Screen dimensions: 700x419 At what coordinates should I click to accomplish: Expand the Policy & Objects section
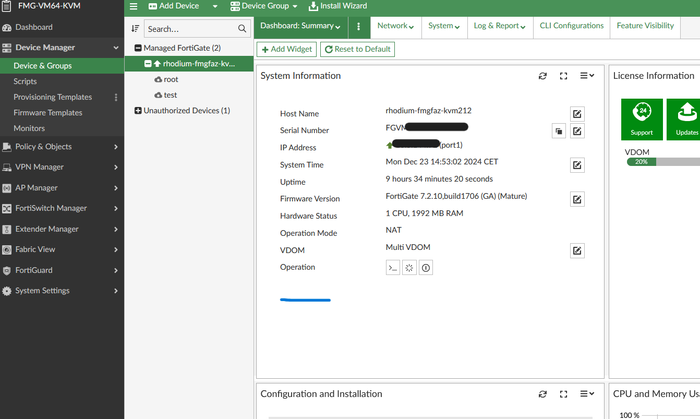click(62, 146)
